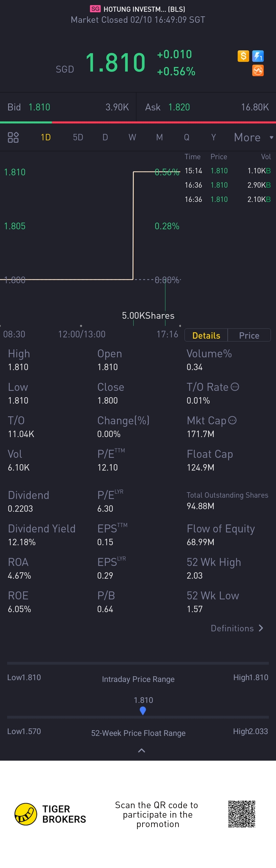This screenshot has height=868, width=276.
Task: Tap the Bid price 1.810
Action: [x=39, y=107]
